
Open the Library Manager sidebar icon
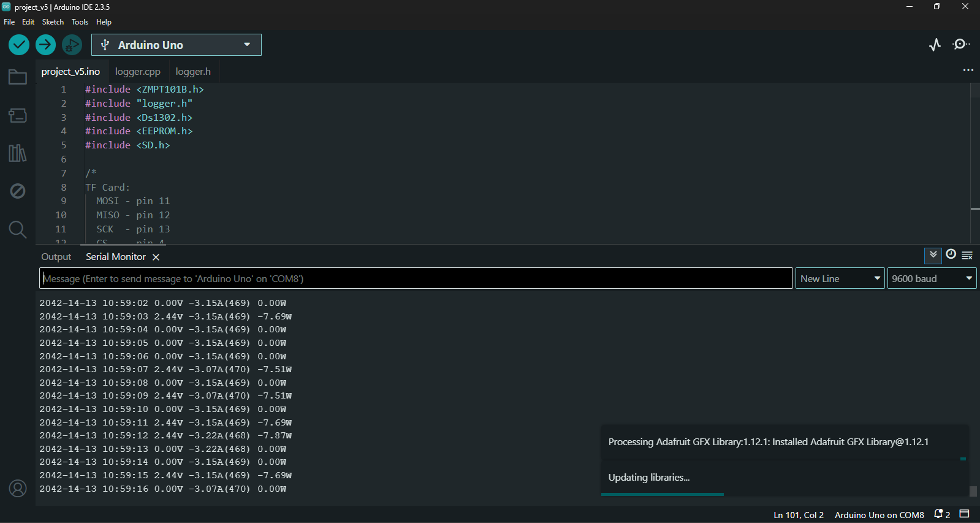[x=18, y=153]
